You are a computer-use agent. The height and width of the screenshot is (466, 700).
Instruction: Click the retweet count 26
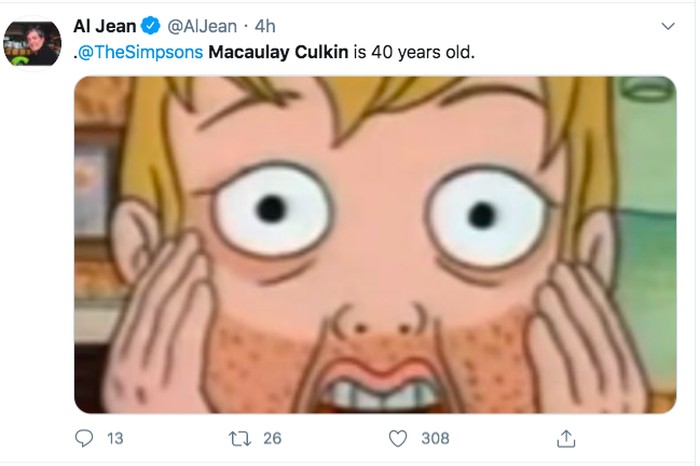pyautogui.click(x=272, y=438)
